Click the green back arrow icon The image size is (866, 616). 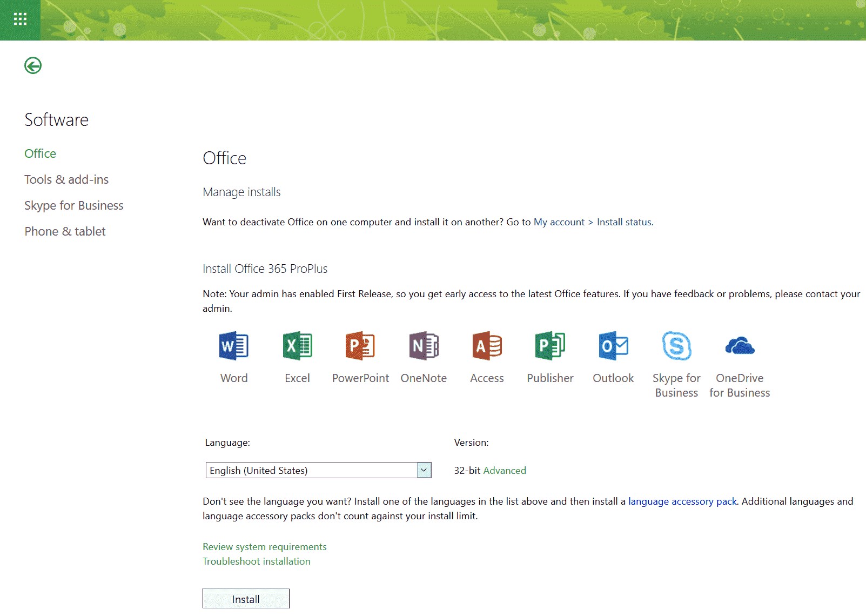[x=33, y=65]
